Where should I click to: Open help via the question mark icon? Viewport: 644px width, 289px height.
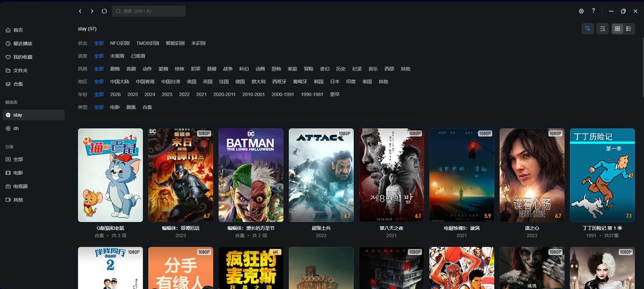593,11
